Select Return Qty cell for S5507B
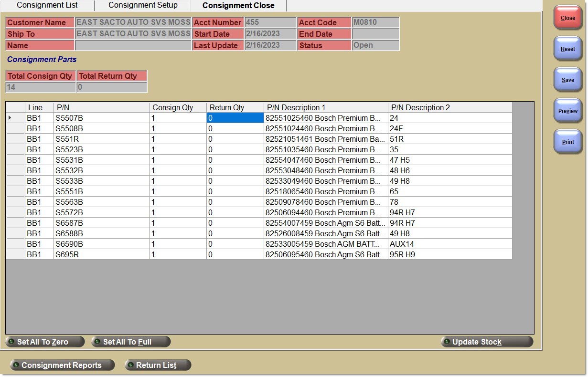Viewport: 588px width, 377px height. pyautogui.click(x=235, y=118)
